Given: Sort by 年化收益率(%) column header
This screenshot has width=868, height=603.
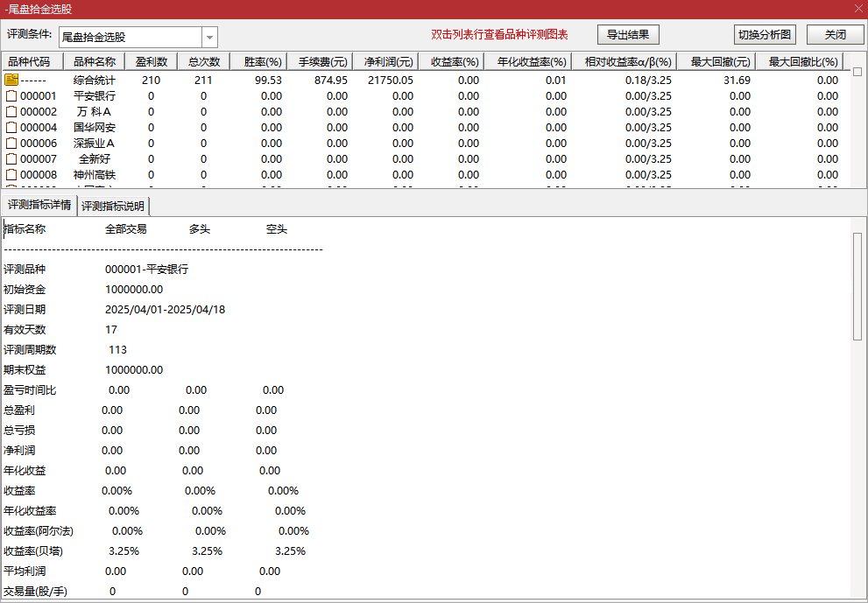Looking at the screenshot, I should tap(528, 61).
